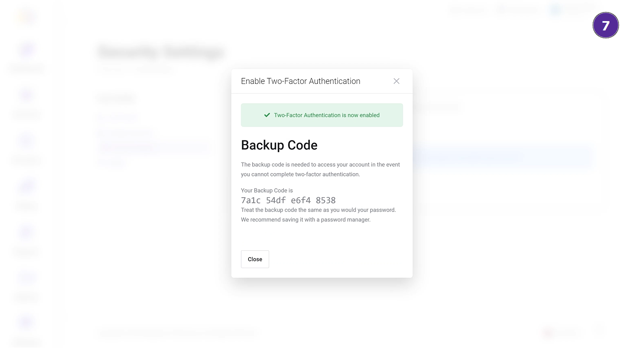Image resolution: width=644 pixels, height=348 pixels.
Task: Click the Close button in the dialog
Action: [x=255, y=259]
